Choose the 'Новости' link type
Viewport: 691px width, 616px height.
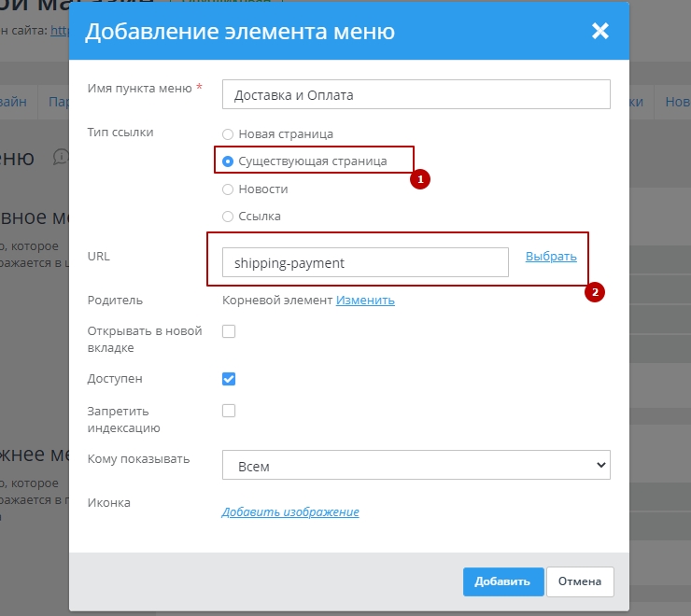(x=228, y=189)
